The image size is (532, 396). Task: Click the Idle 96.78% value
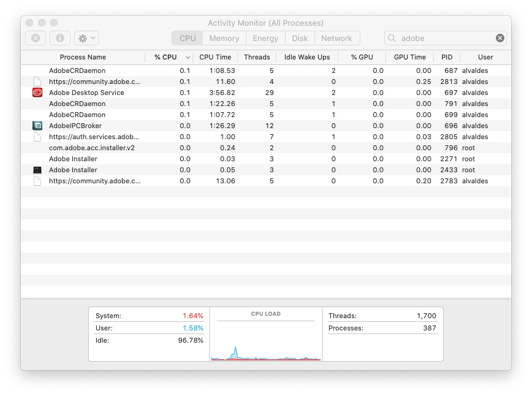tap(191, 340)
